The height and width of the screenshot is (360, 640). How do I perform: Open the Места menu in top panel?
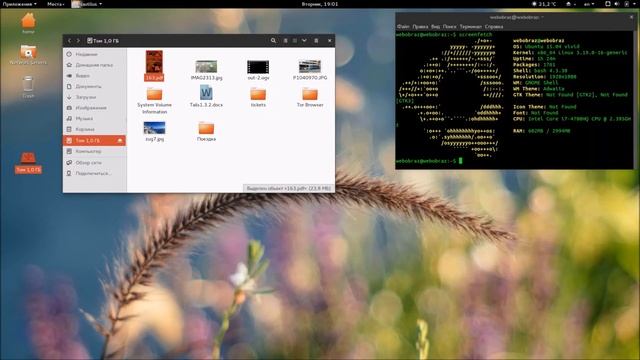pyautogui.click(x=55, y=4)
